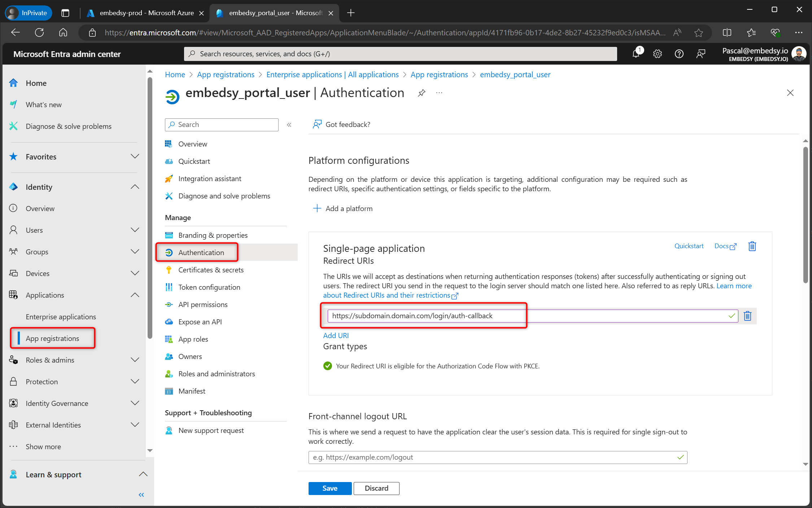This screenshot has width=812, height=508.
Task: Expand the Users section
Action: 135,230
